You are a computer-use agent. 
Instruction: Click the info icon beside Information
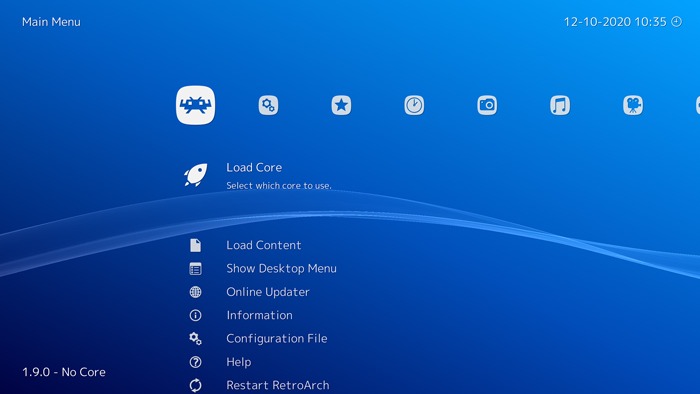196,315
